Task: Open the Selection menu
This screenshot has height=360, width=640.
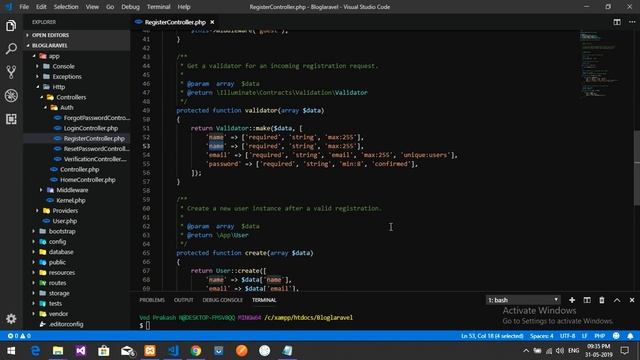Action: [66, 7]
